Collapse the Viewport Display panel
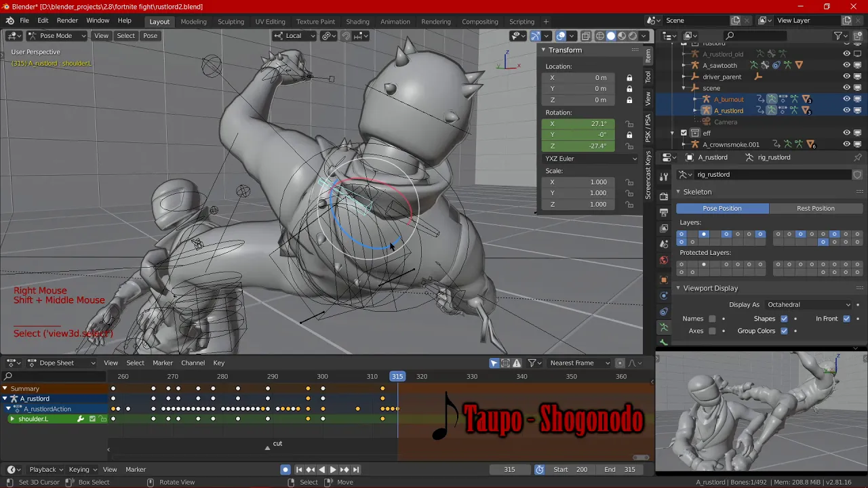 click(x=678, y=288)
